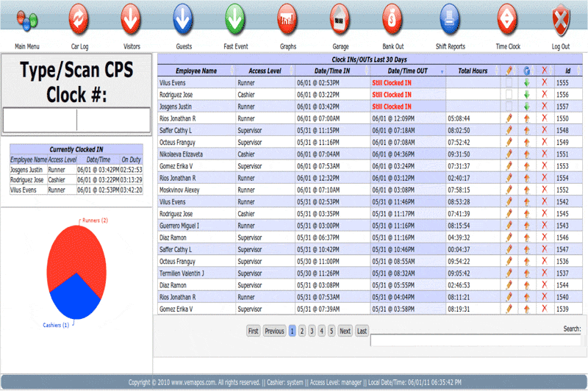Open the Fast Event icon
This screenshot has height=391, width=588.
point(235,17)
